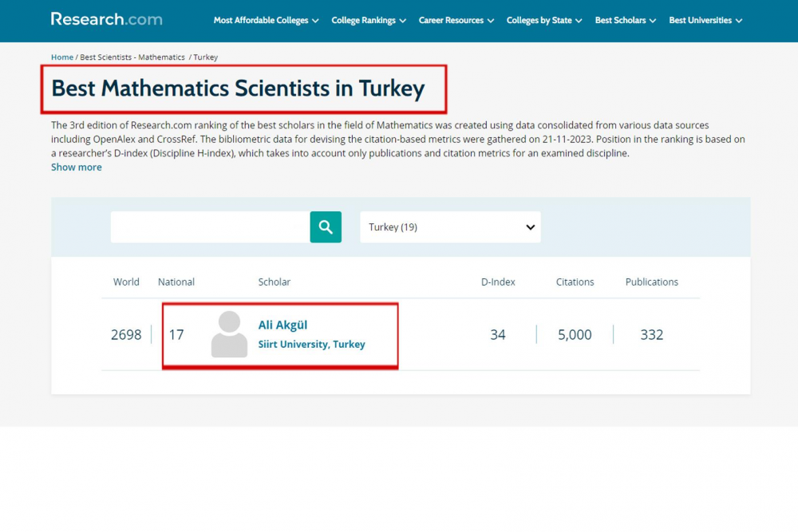
Task: Click the Home breadcrumb link
Action: coord(62,57)
